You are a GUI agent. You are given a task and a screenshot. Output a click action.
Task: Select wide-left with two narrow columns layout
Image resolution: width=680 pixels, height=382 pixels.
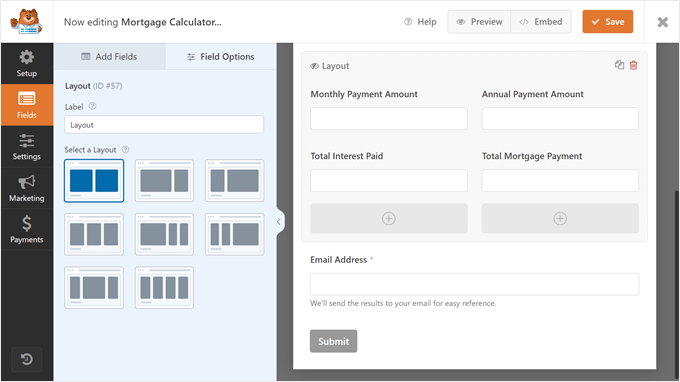coord(164,234)
